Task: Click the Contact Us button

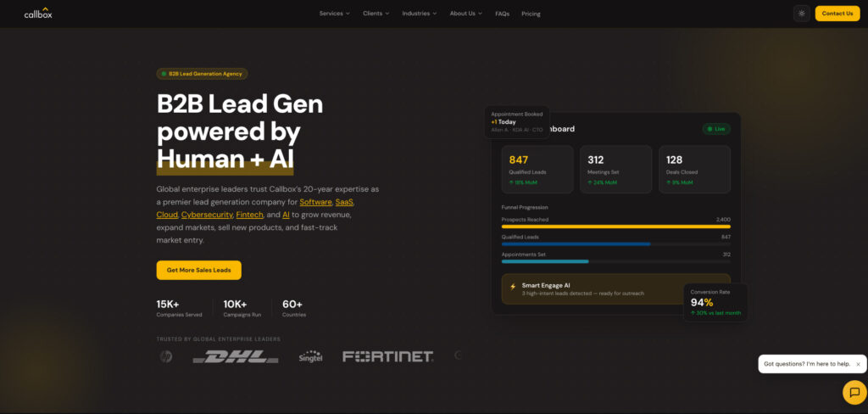Action: (x=837, y=14)
